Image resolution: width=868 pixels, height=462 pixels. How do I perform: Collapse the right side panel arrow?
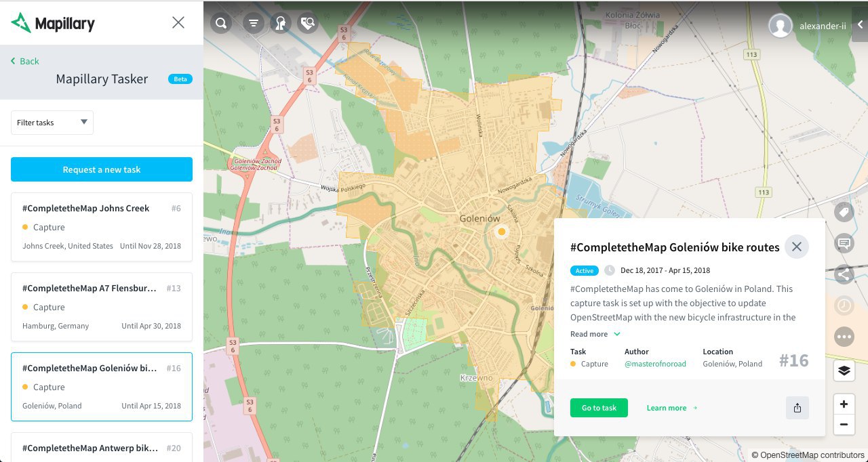(x=860, y=25)
